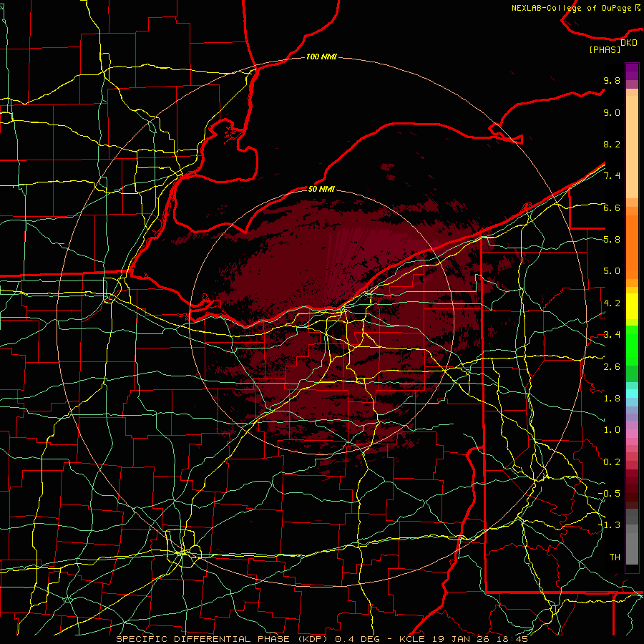Click the [PHAS] legend heading

605,50
